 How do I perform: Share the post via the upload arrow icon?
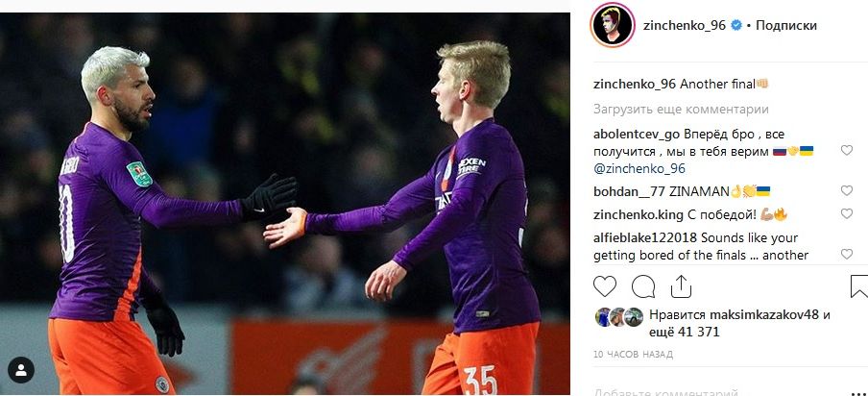pyautogui.click(x=681, y=286)
